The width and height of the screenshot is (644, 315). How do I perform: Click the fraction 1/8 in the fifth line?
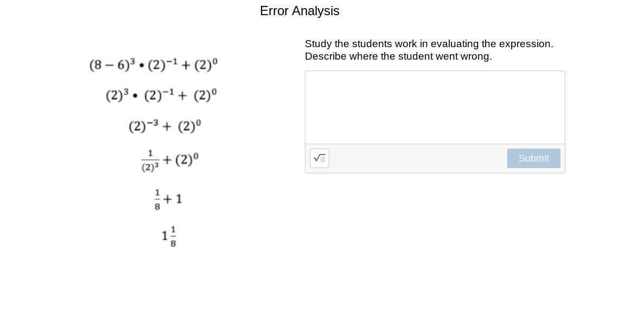pyautogui.click(x=157, y=200)
